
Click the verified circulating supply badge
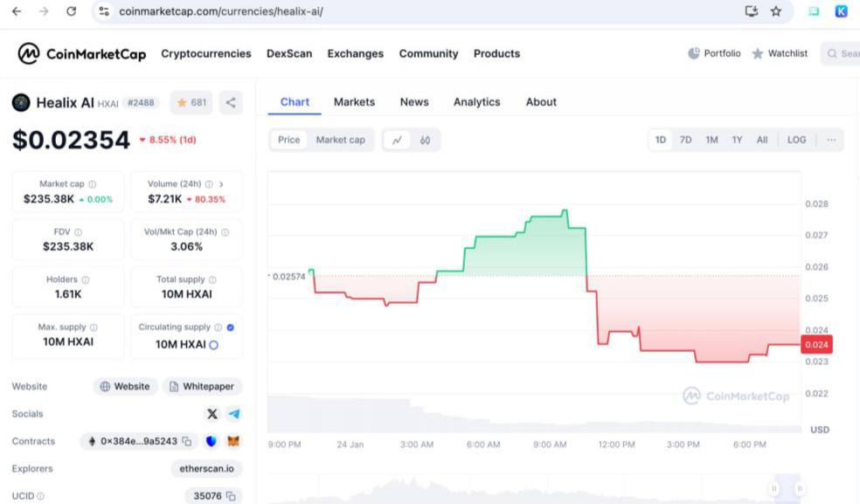click(x=231, y=328)
